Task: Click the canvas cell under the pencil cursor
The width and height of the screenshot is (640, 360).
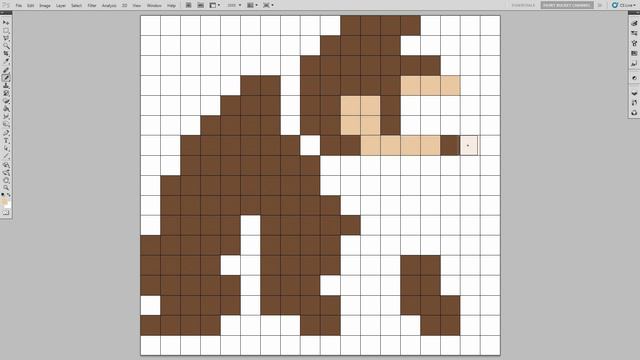Action: point(469,145)
